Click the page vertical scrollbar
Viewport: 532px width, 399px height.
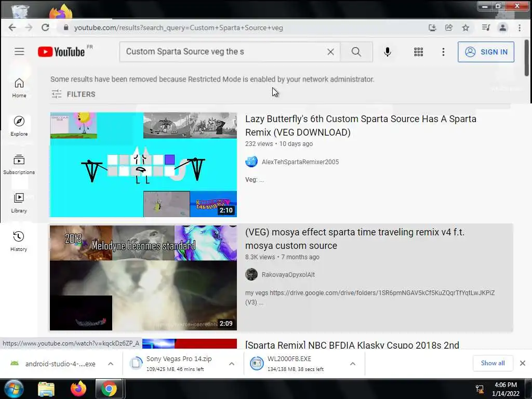pos(526,58)
